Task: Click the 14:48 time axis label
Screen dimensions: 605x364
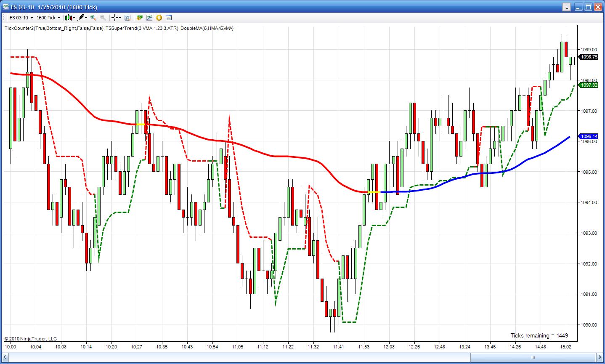Action: (x=541, y=347)
